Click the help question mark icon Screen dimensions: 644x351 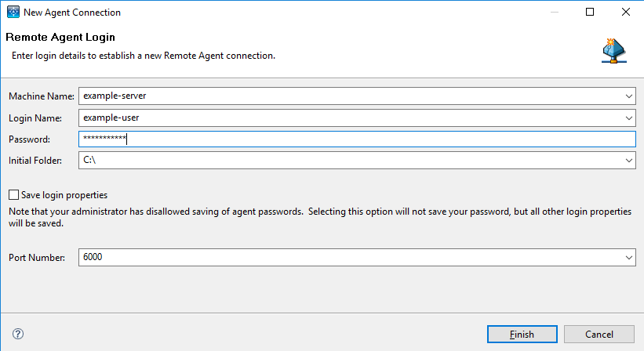tap(18, 334)
